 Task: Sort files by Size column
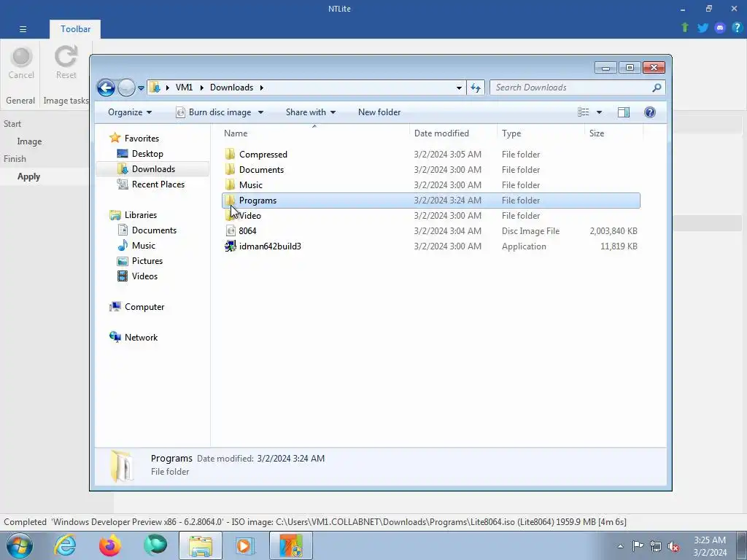[x=614, y=133]
